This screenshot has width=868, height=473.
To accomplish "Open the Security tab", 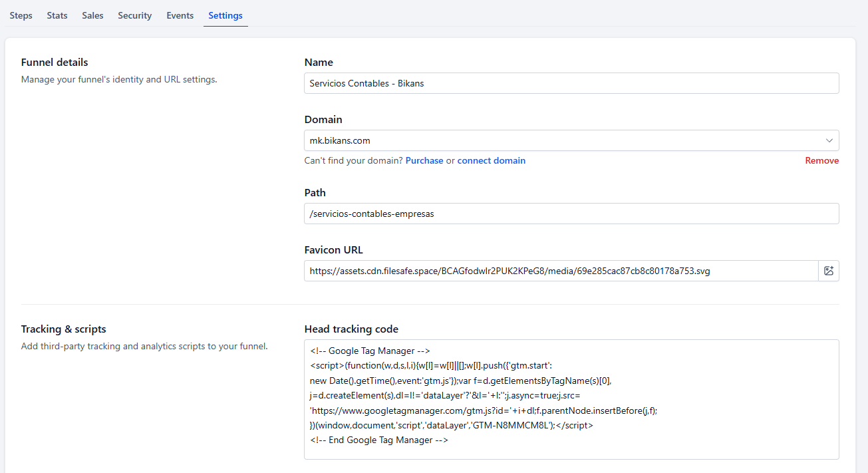I will [135, 15].
